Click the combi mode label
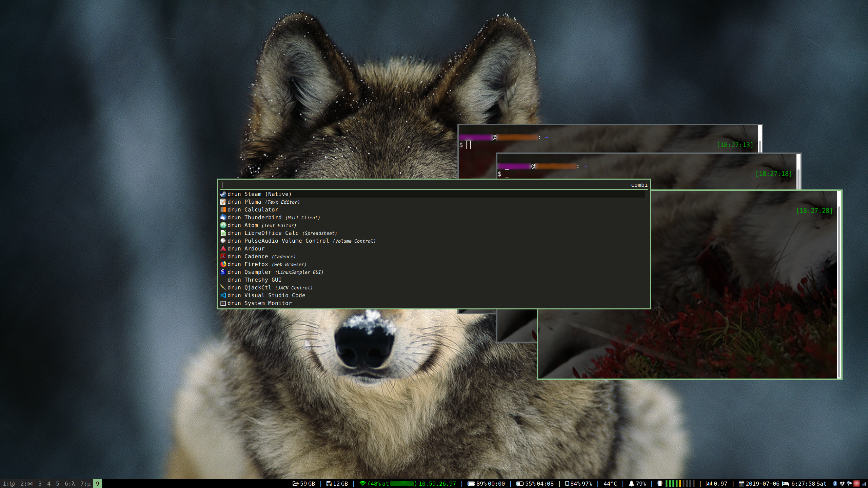Viewport: 868px width, 488px height. [639, 185]
